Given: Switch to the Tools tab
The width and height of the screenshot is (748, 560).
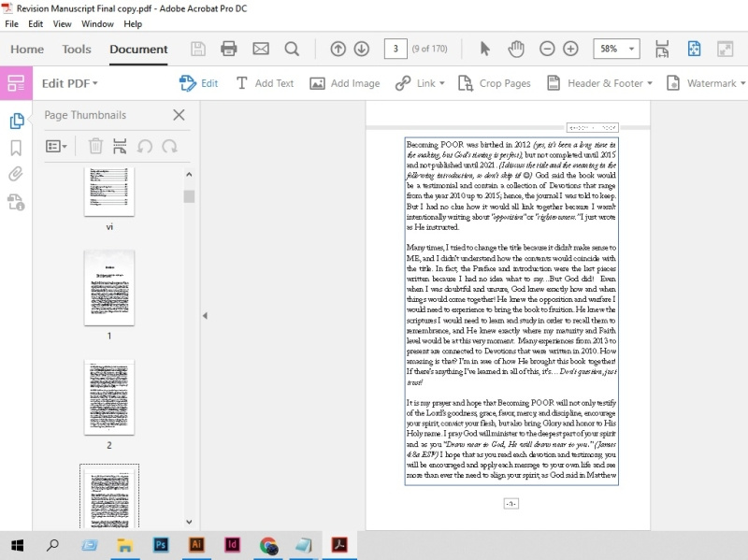Looking at the screenshot, I should pyautogui.click(x=76, y=50).
